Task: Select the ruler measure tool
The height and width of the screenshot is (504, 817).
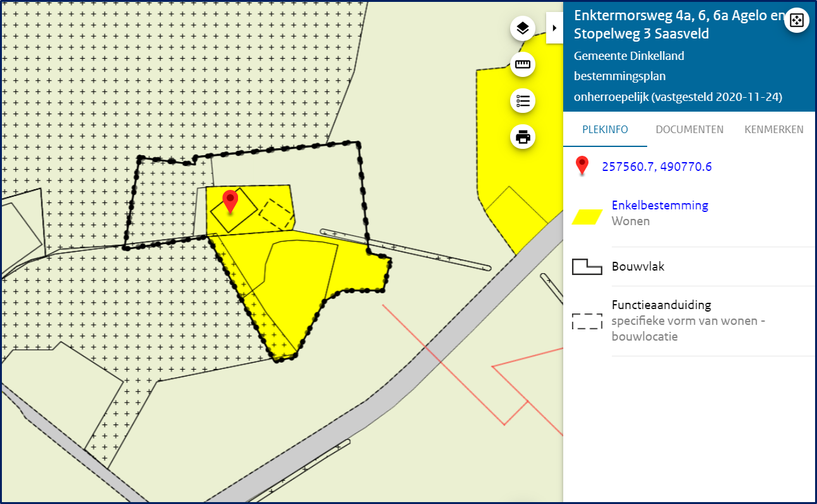Action: point(523,64)
